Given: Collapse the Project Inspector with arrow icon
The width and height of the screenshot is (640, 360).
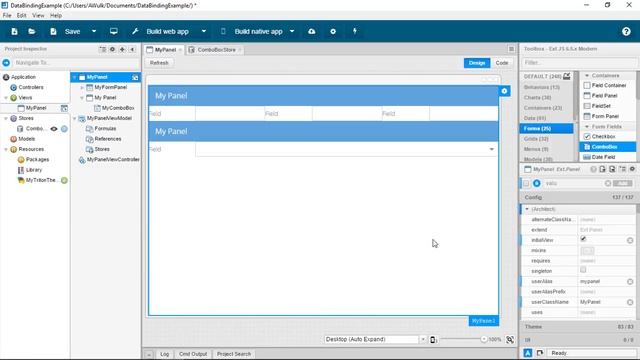Looking at the screenshot, I should tap(132, 49).
